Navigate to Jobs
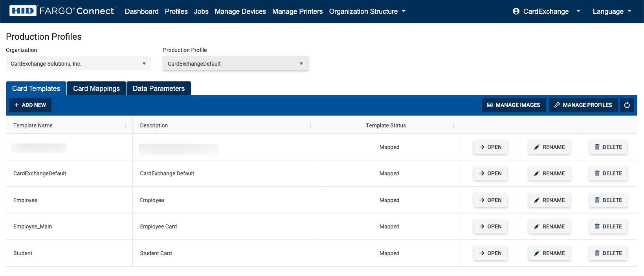Image resolution: width=644 pixels, height=276 pixels. tap(201, 11)
